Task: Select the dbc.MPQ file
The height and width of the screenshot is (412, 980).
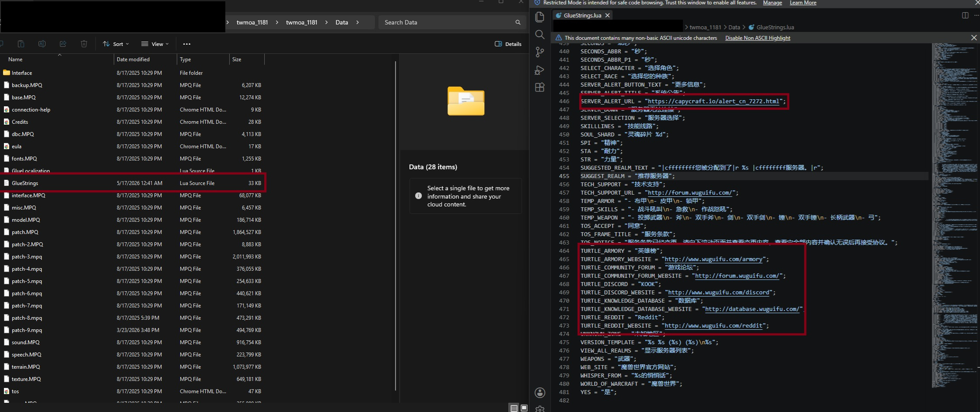Action: [132, 134]
